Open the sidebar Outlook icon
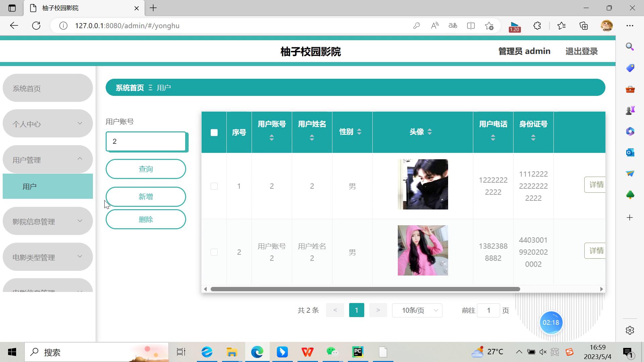644x362 pixels. tap(630, 153)
